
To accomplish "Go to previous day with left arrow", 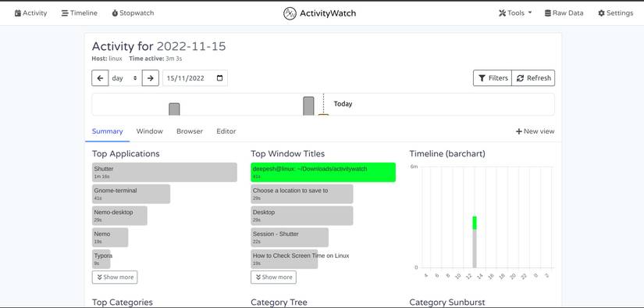I will point(100,78).
